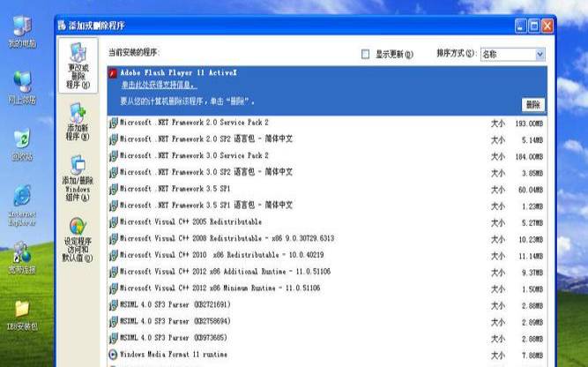
Task: Click icon of .NET Framework 3.5 SP1 row
Action: coord(113,189)
